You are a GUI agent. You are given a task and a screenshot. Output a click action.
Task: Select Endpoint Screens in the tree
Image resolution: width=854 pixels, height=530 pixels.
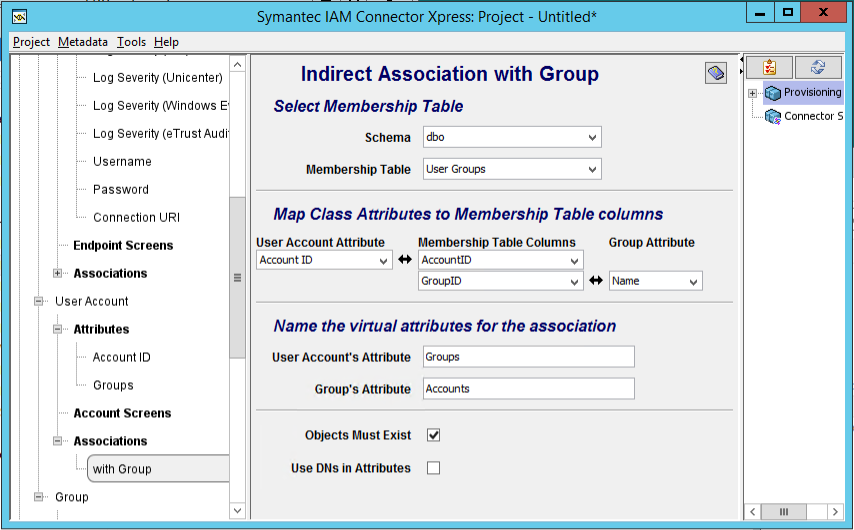(123, 245)
